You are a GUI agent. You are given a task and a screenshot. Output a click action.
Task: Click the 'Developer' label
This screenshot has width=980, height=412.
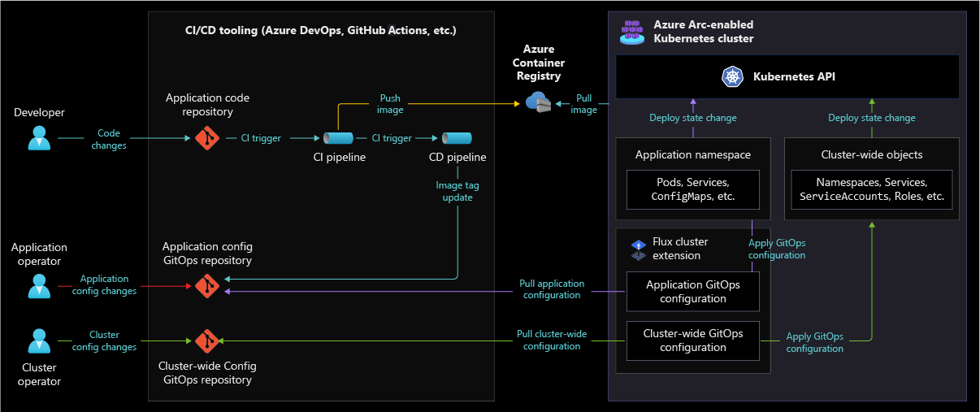(39, 112)
